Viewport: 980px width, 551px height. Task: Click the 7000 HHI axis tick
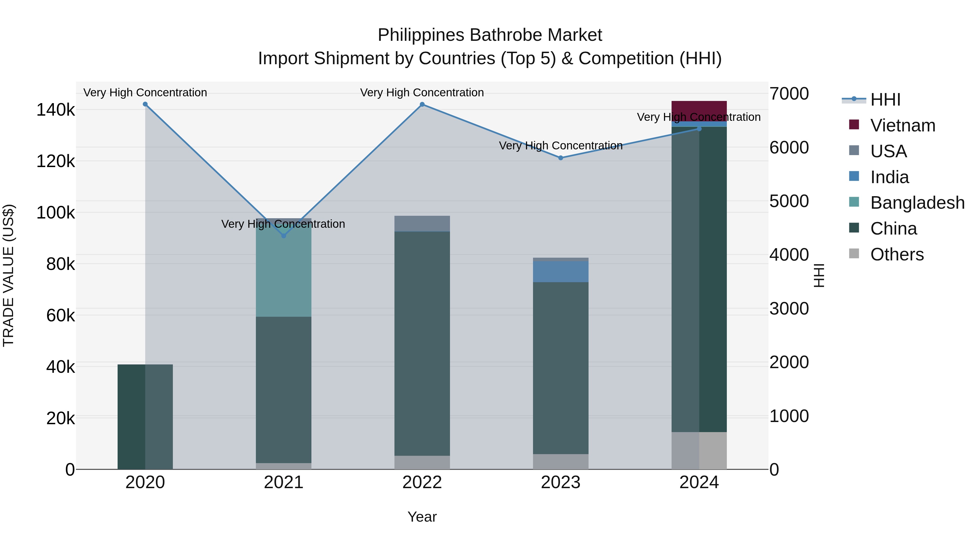coord(789,94)
